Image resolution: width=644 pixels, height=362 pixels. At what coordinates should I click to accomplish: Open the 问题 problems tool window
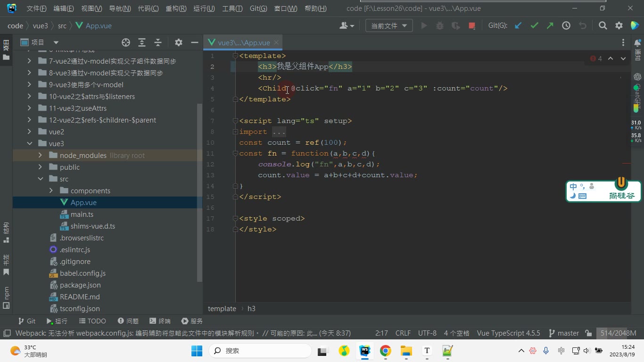pos(128,321)
